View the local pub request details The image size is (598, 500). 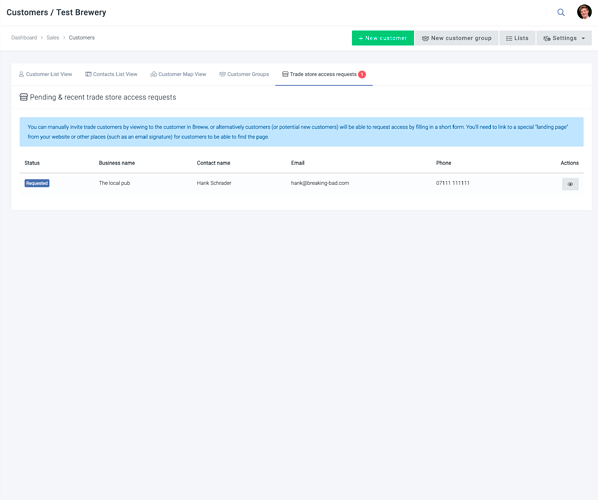click(x=570, y=184)
